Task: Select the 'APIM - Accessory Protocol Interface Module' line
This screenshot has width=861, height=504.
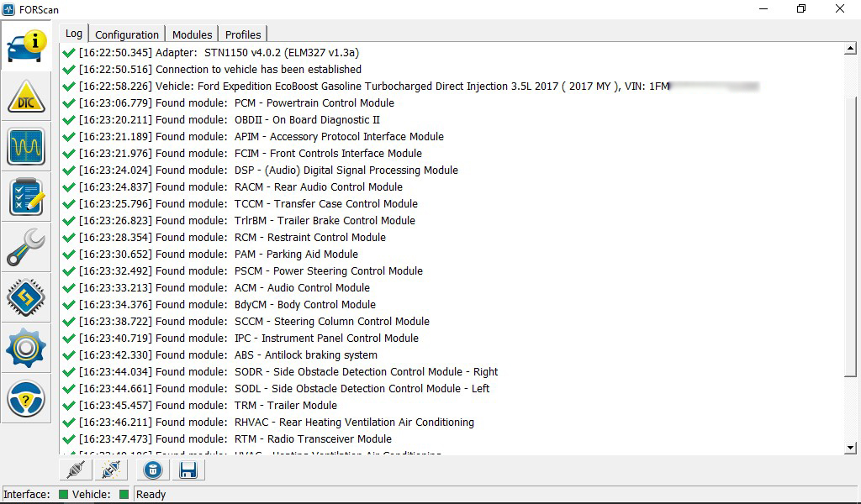Action: click(252, 137)
